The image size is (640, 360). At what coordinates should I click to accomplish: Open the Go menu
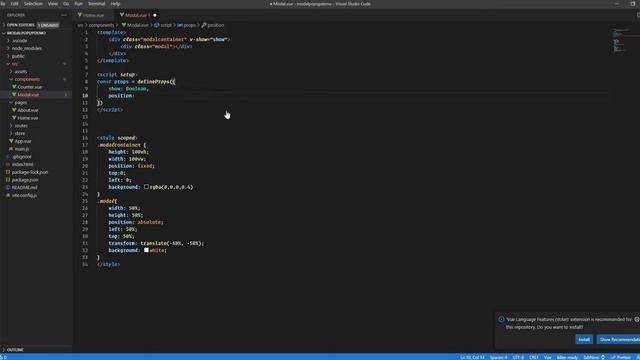pos(66,4)
